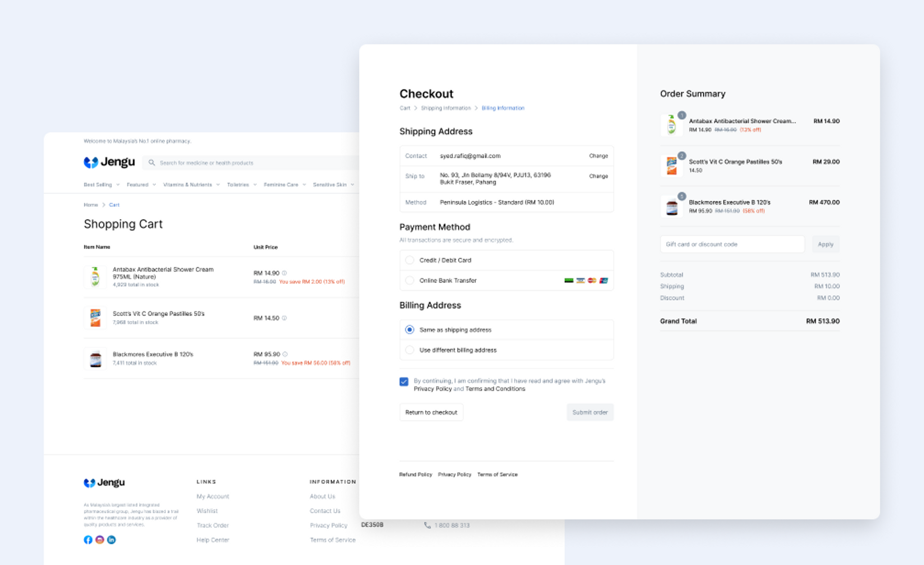Click Blackmores Executive B thumbnail in summary
The image size is (924, 565).
click(x=672, y=207)
